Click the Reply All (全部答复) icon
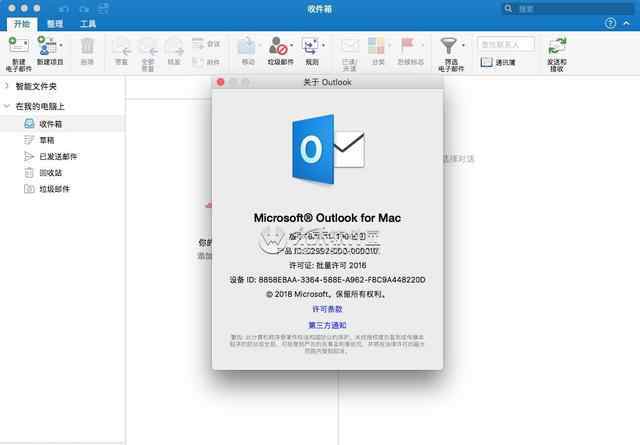 pyautogui.click(x=148, y=46)
